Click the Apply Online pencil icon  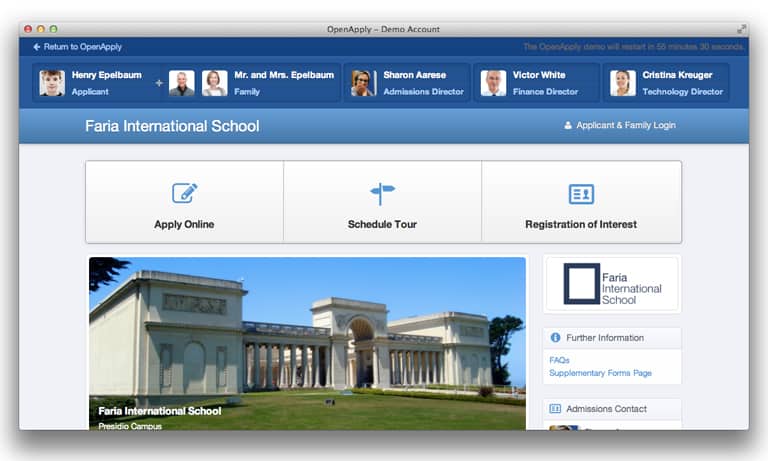[x=184, y=193]
